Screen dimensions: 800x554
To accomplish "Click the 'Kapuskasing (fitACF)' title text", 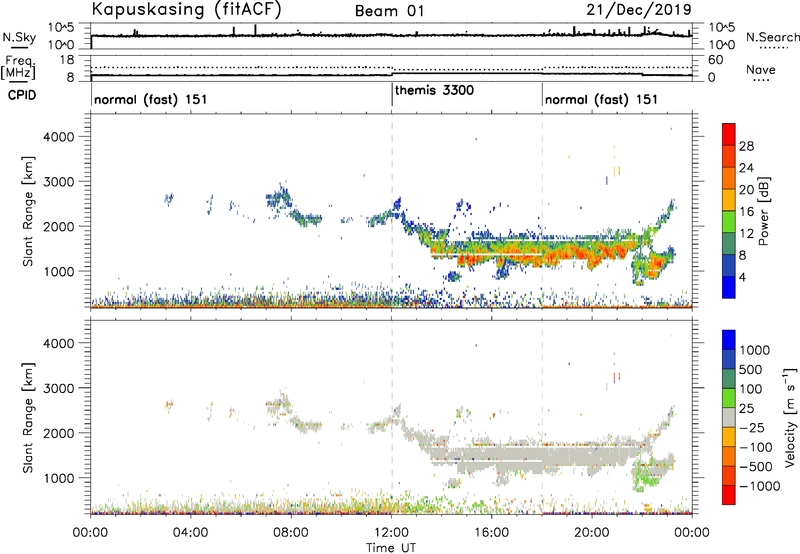I will tap(186, 9).
